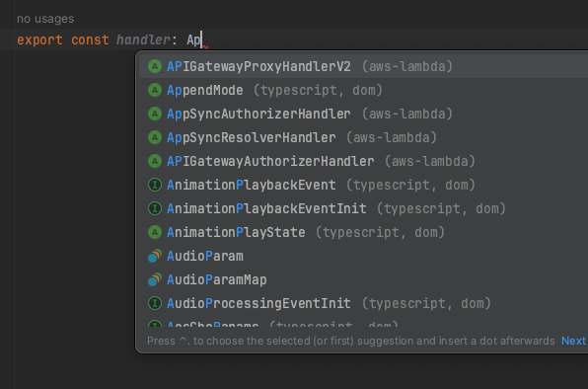Click the export keyword in the editor

[39, 39]
